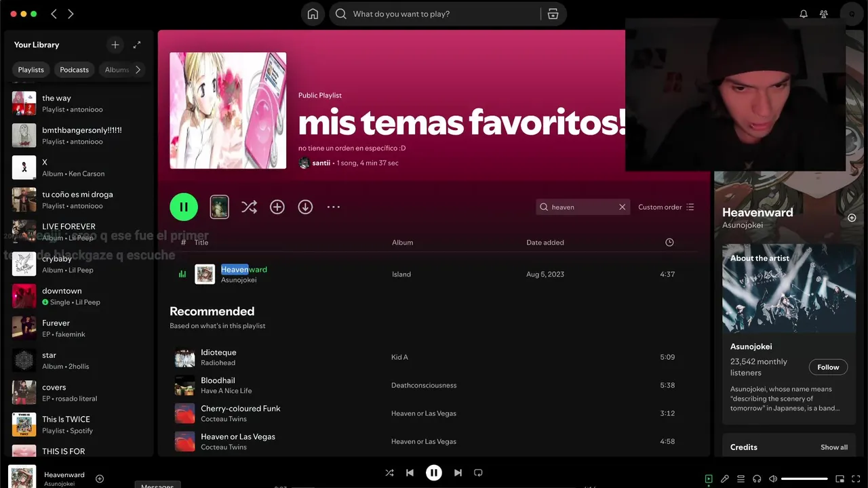
Task: Open the Friend Activity icon
Action: 824,14
